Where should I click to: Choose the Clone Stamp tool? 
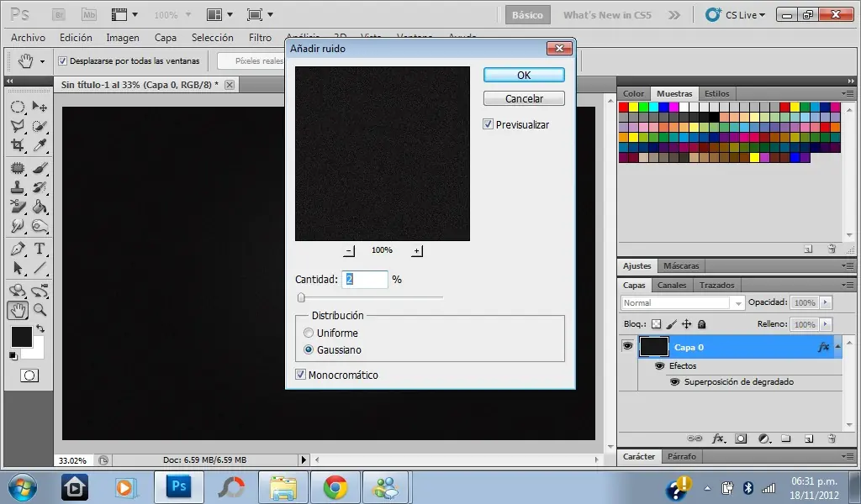(x=17, y=186)
